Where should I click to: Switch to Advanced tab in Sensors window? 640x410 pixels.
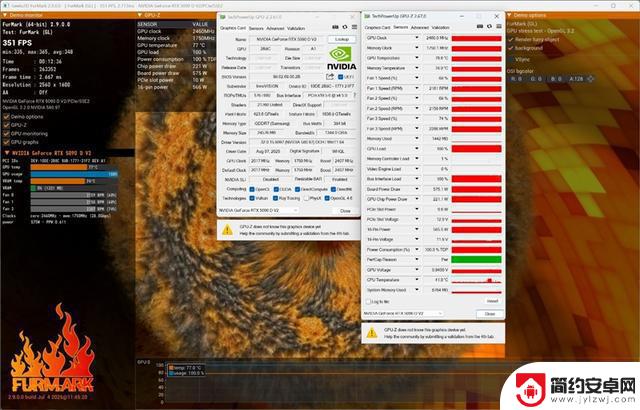(x=420, y=27)
